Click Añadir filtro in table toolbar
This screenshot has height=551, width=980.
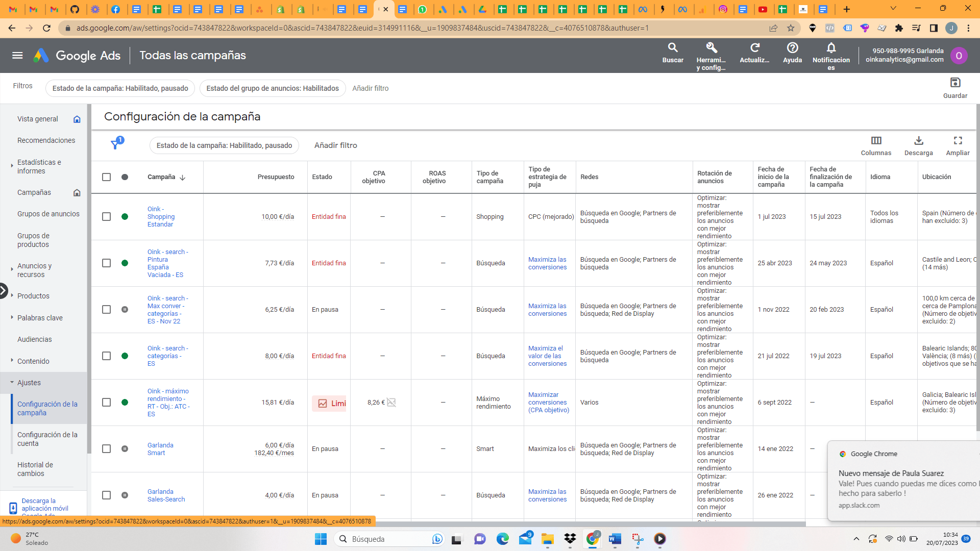[335, 145]
